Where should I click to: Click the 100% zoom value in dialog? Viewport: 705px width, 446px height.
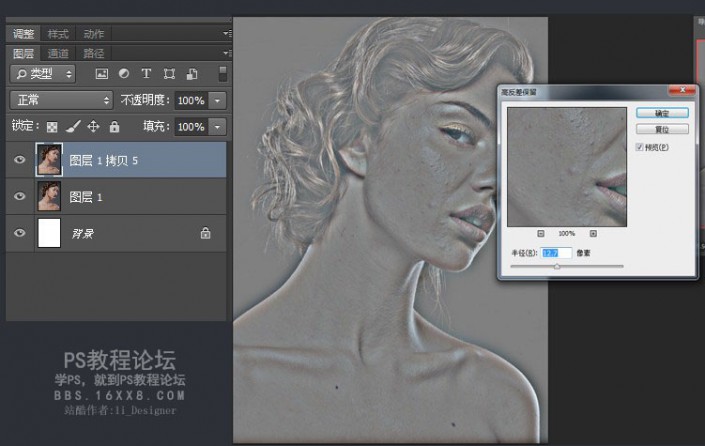[567, 234]
